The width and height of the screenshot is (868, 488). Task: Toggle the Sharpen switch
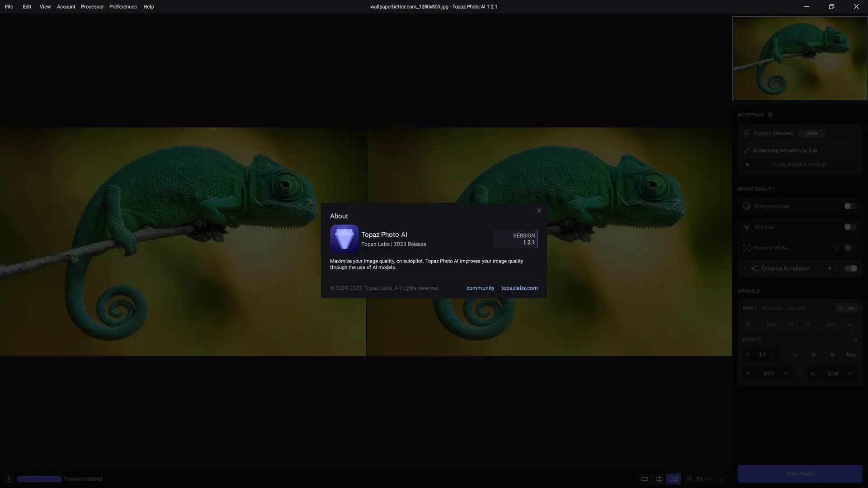pyautogui.click(x=850, y=227)
